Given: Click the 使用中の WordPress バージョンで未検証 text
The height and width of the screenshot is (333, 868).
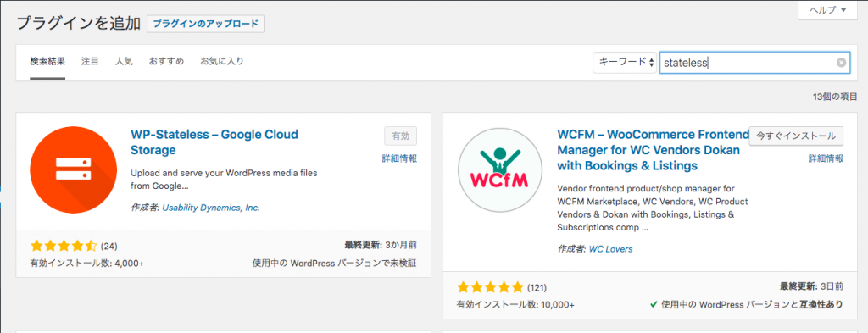Looking at the screenshot, I should (334, 264).
